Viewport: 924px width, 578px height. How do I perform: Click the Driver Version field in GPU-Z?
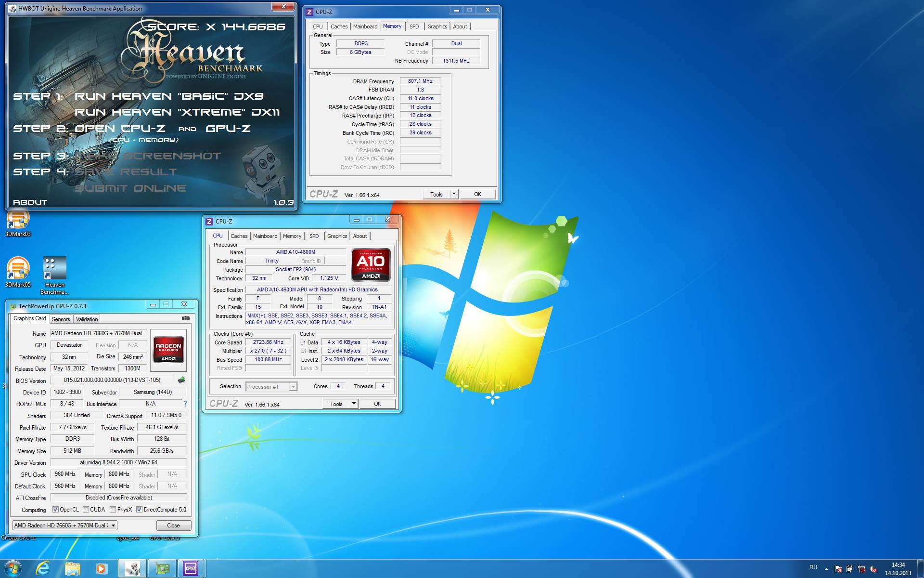pos(118,462)
